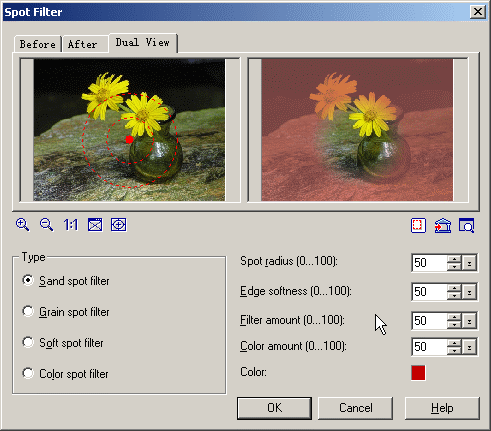This screenshot has width=491, height=431.
Task: Click the zoom in magnifier icon
Action: pos(22,225)
